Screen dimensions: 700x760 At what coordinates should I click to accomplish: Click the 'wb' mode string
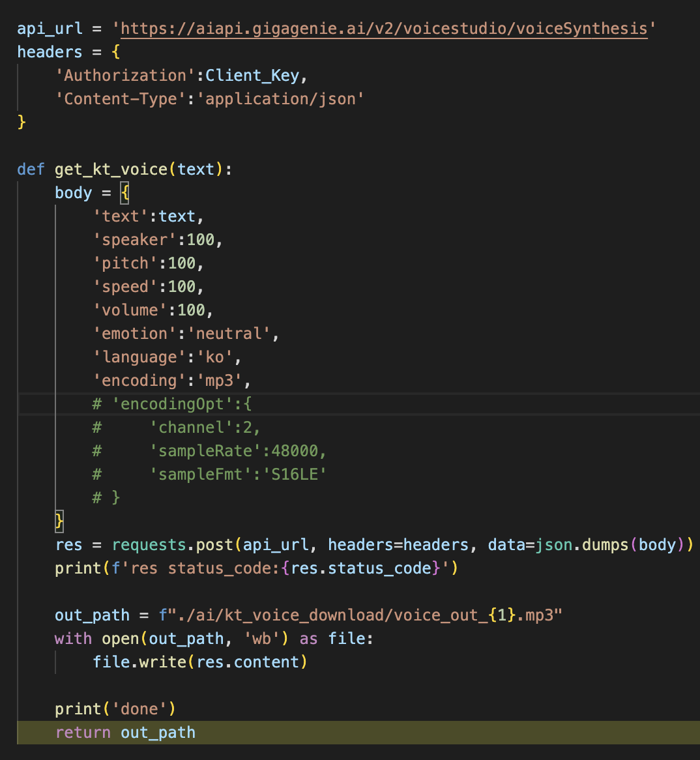click(261, 639)
